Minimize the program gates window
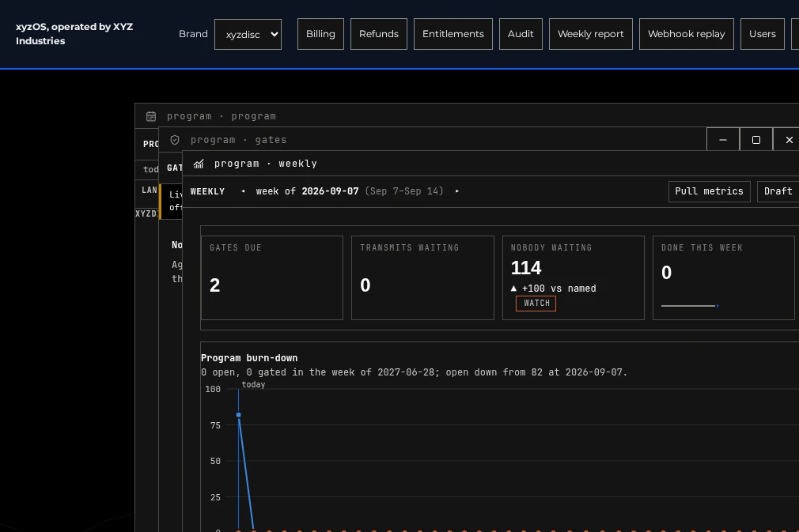The height and width of the screenshot is (532, 799). click(723, 139)
